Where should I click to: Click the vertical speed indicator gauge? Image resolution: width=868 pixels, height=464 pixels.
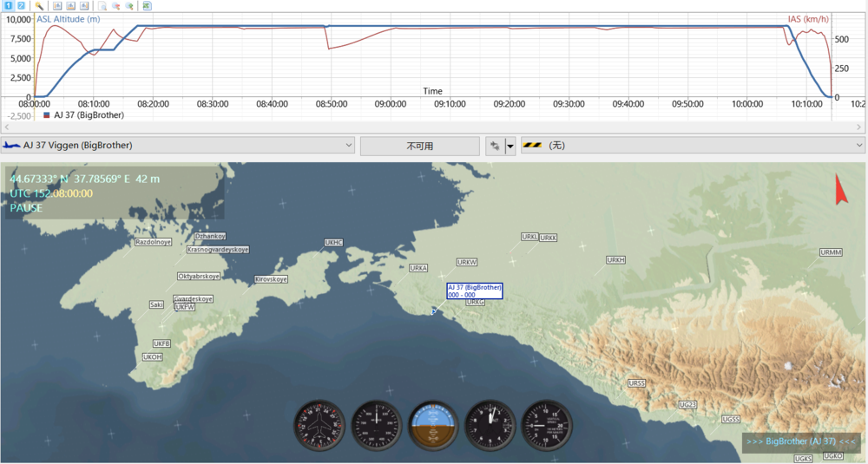[547, 426]
